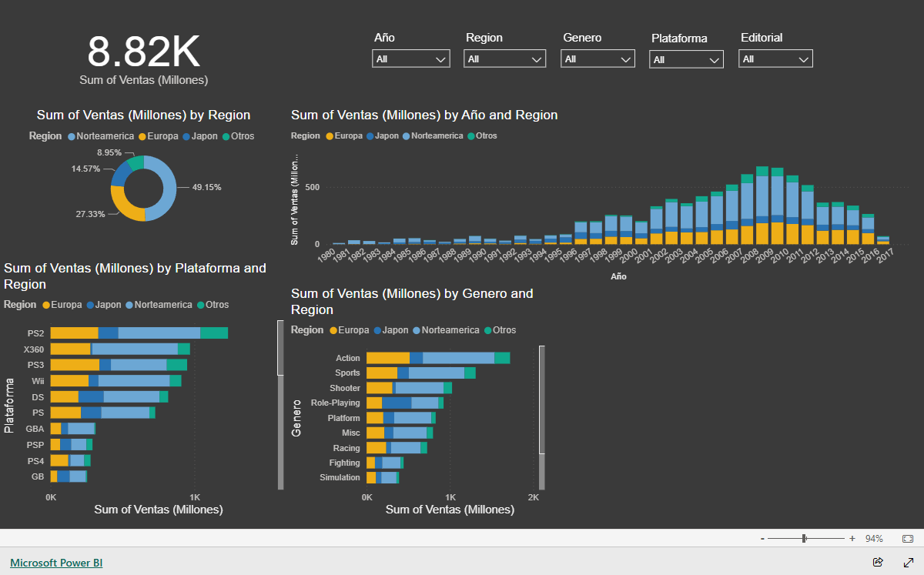Image resolution: width=924 pixels, height=575 pixels.
Task: Open the Region filter dropdown
Action: (504, 59)
